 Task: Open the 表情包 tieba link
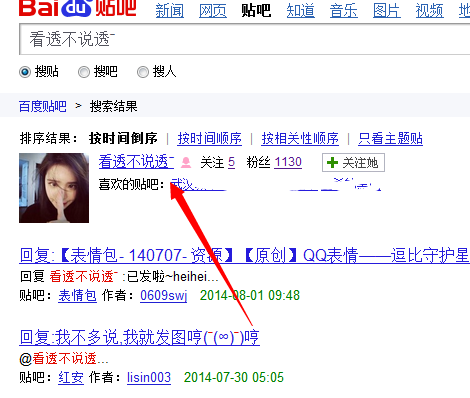point(77,295)
